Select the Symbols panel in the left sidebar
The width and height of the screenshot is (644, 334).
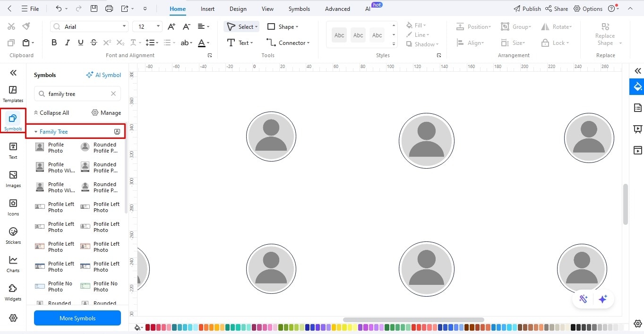(x=13, y=120)
